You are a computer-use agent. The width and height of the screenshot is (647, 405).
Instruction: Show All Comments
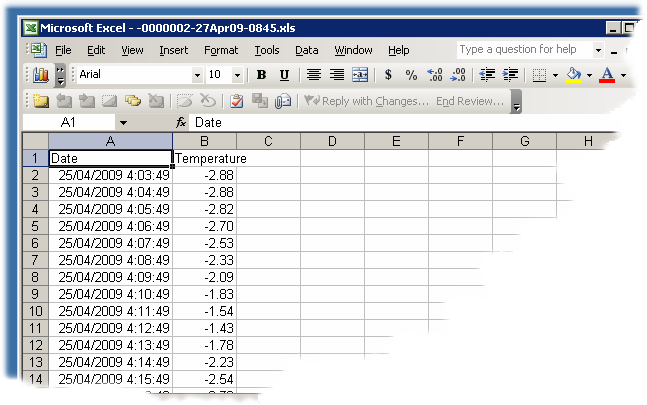pos(133,101)
